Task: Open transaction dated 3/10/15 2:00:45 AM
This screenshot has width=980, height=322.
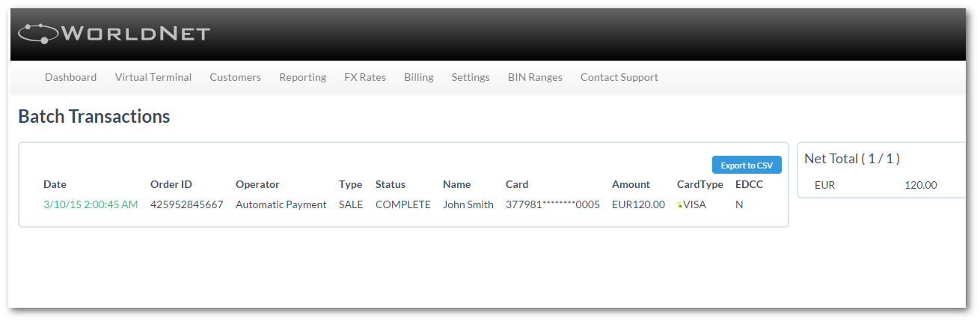Action: point(91,204)
